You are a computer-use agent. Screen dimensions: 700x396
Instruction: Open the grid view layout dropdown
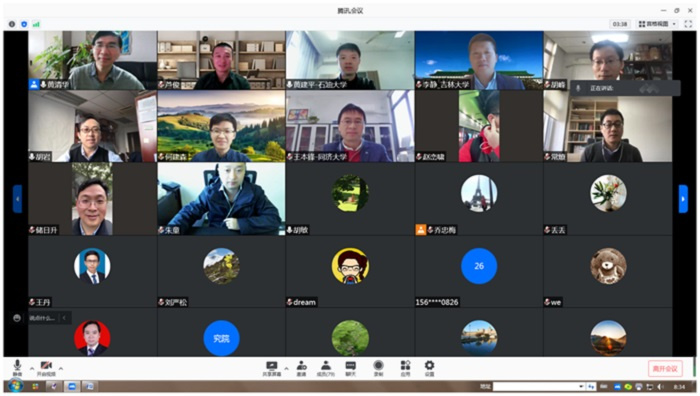(x=658, y=24)
